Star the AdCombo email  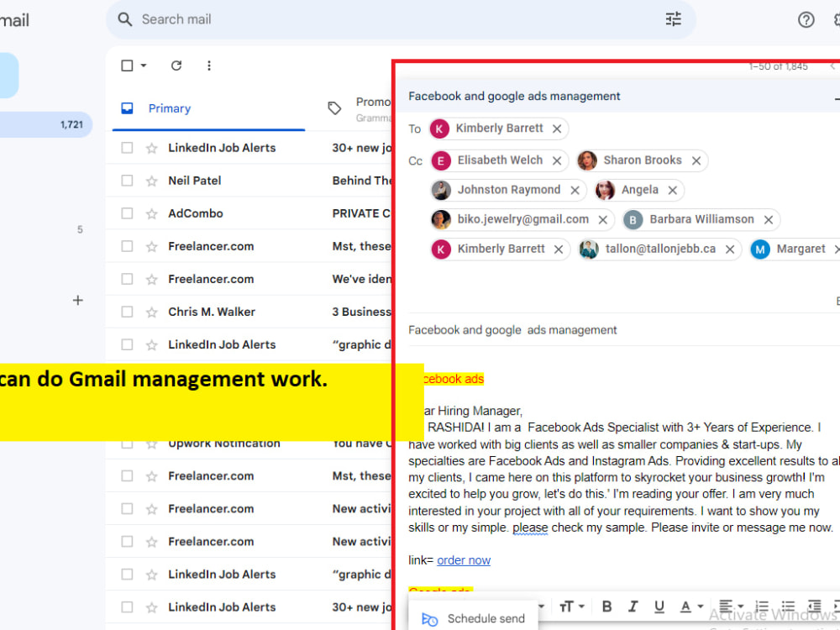click(151, 213)
